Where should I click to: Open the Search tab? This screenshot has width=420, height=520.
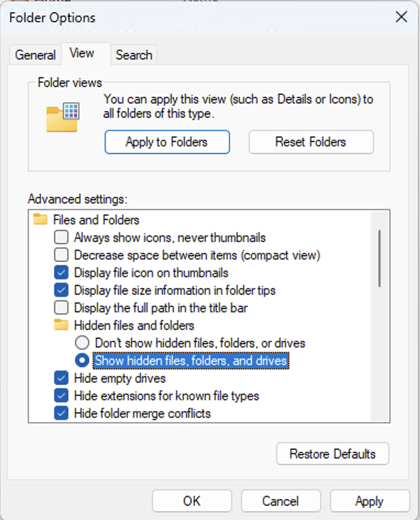point(133,54)
